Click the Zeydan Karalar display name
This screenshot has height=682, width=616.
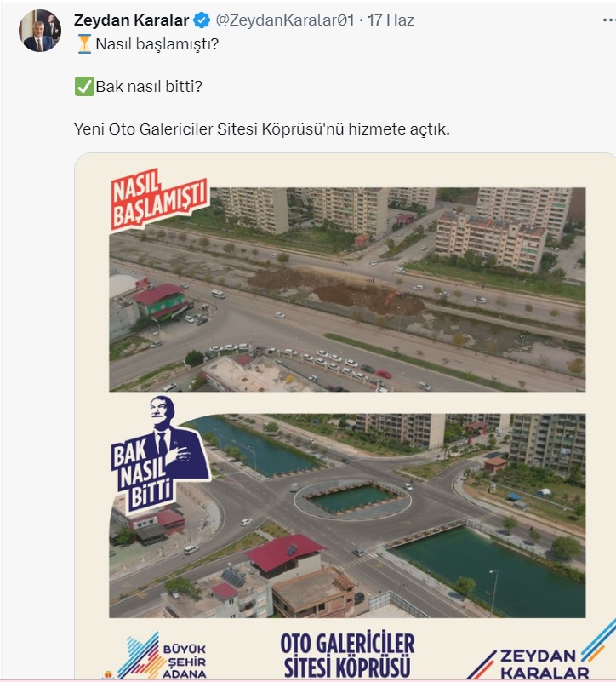tap(131, 20)
